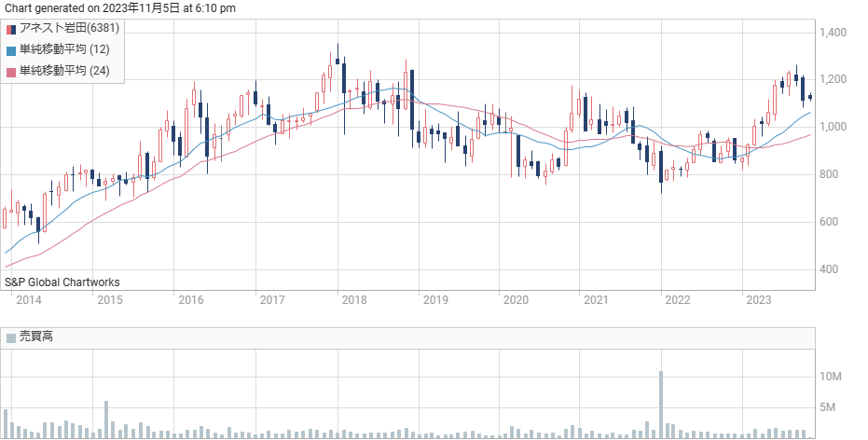Click the 2015 label on the time axis
The width and height of the screenshot is (868, 440).
click(x=110, y=300)
